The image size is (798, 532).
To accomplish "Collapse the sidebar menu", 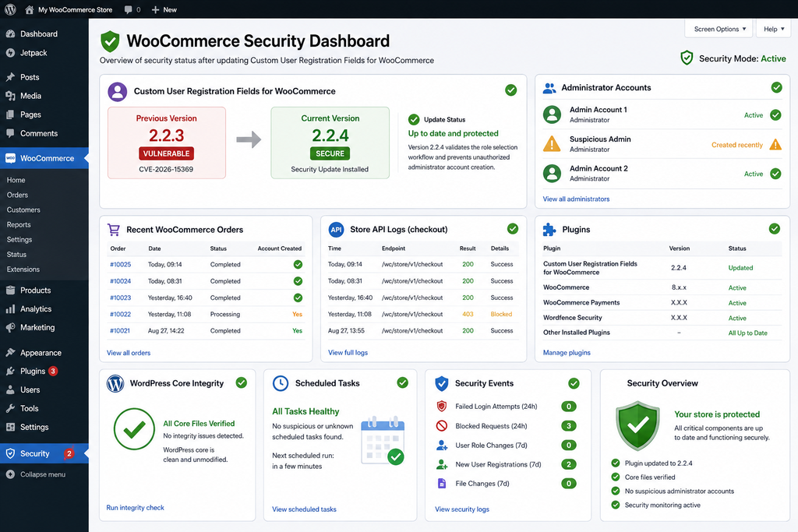I will [x=36, y=474].
